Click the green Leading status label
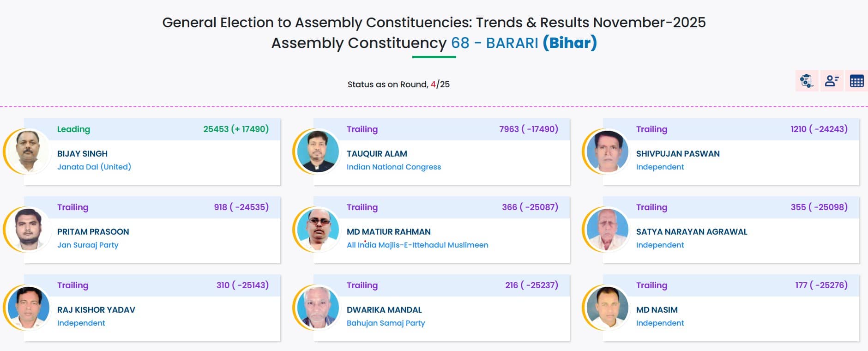Viewport: 868px width, 351px height. 73,129
